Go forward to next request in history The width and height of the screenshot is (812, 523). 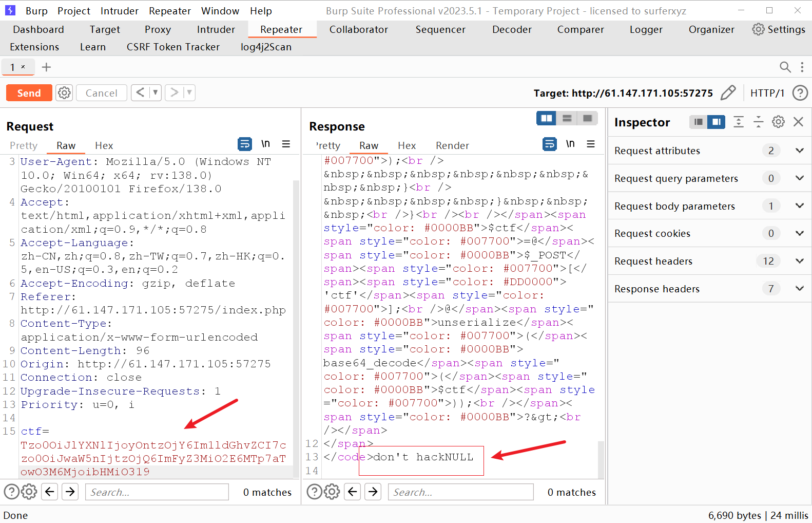[x=175, y=92]
